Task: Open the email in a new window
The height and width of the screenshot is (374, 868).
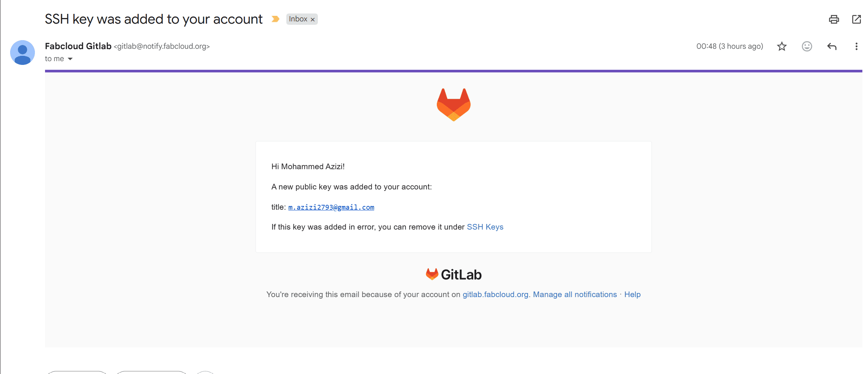Action: [856, 19]
